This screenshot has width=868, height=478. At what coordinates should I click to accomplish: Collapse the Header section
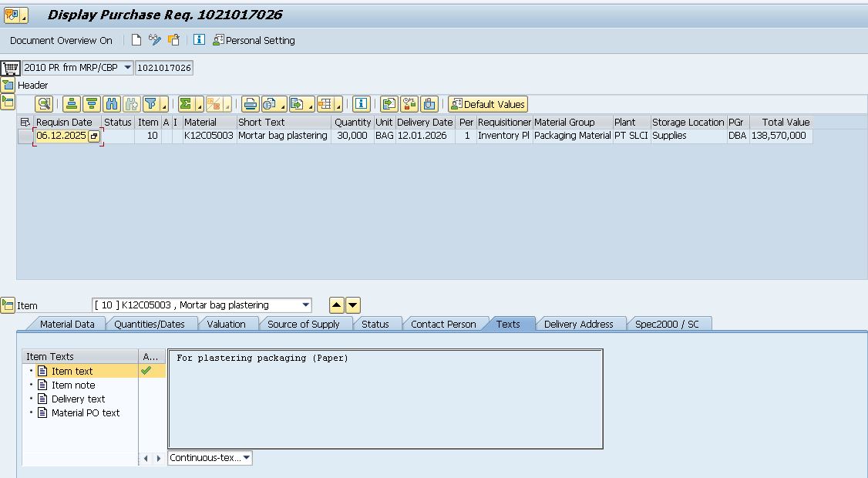point(8,85)
